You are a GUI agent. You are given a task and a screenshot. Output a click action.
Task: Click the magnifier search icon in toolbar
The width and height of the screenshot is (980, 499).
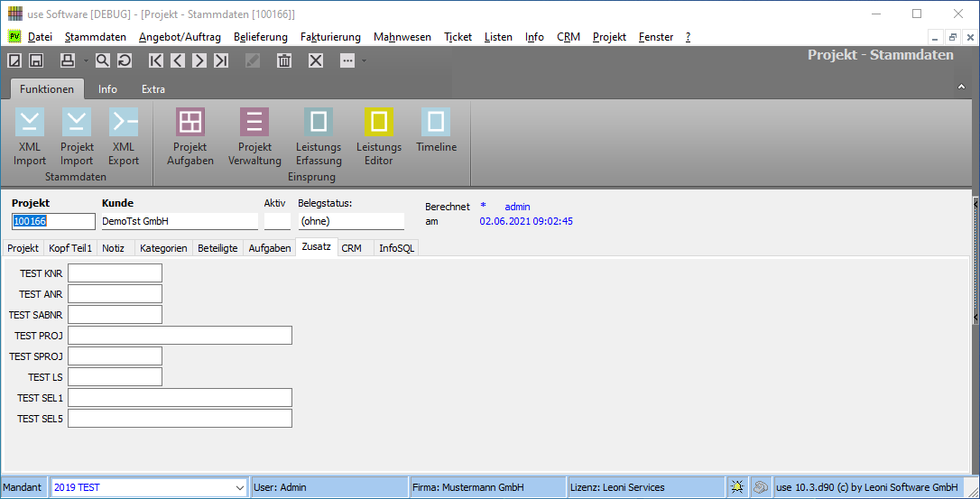tap(103, 60)
